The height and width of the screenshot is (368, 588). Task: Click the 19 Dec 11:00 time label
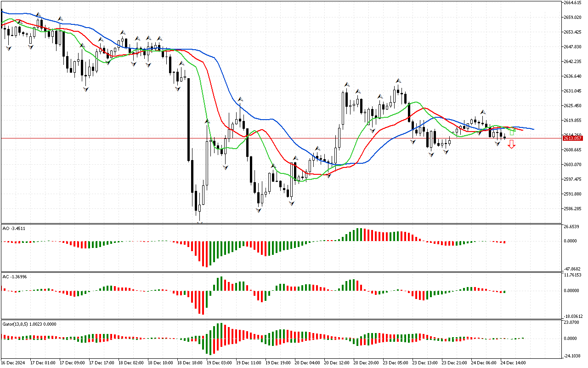point(249,363)
